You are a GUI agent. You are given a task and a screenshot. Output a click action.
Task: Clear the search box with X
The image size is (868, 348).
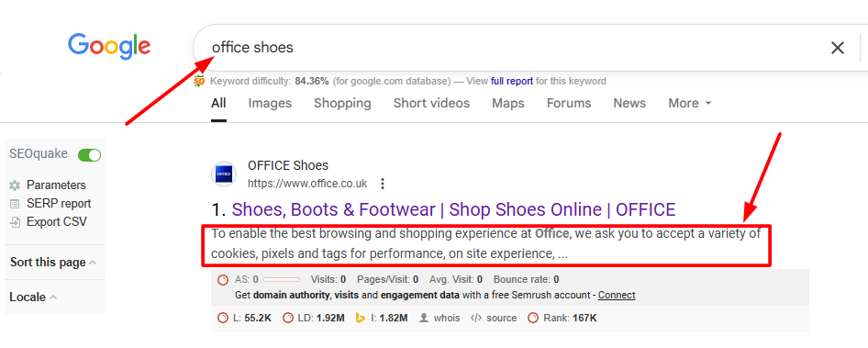[x=838, y=49]
